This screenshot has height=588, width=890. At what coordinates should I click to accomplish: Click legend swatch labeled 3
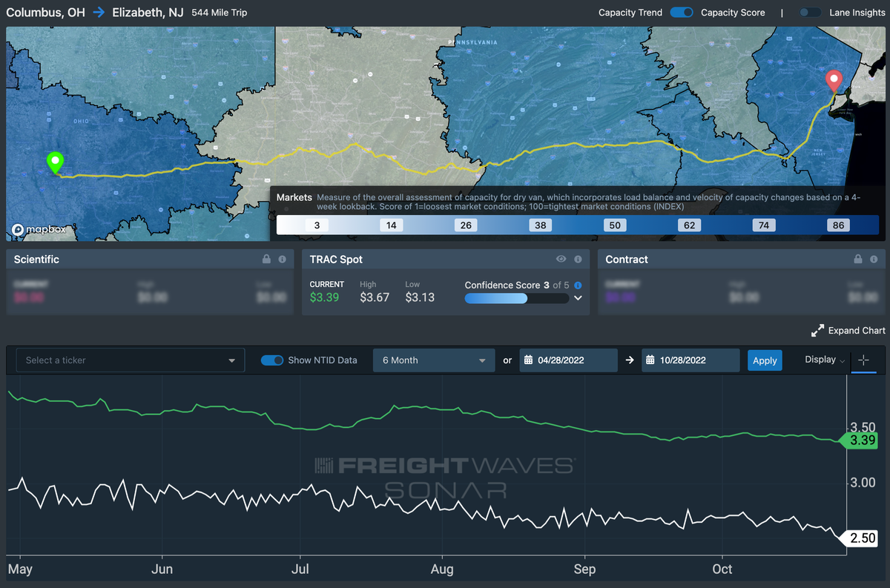point(317,225)
